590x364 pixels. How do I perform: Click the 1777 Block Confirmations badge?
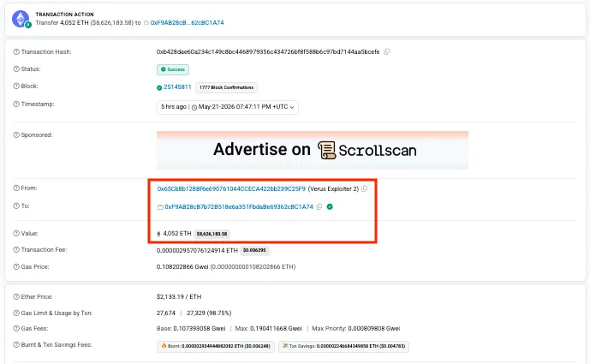(x=227, y=87)
